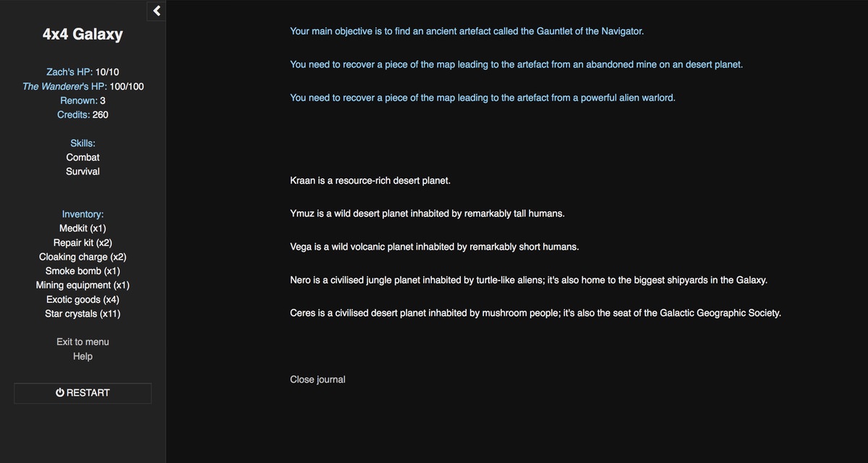Image resolution: width=868 pixels, height=463 pixels.
Task: Click the Gauntlet of the Navigator objective text
Action: [x=467, y=31]
